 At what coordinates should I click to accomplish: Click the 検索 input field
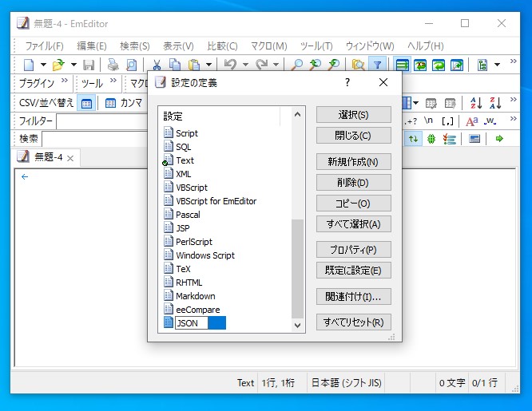click(95, 139)
